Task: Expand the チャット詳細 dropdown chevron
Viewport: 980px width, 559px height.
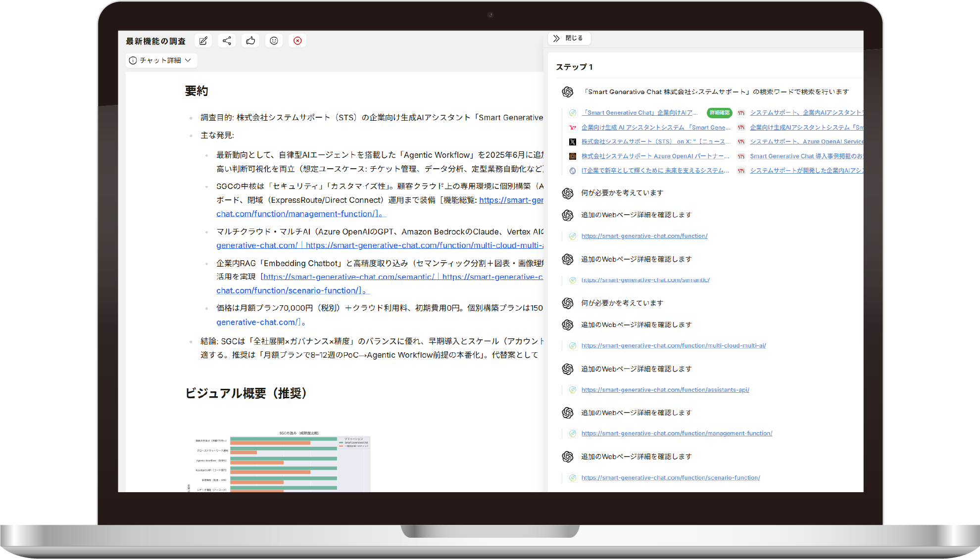Action: click(x=188, y=60)
